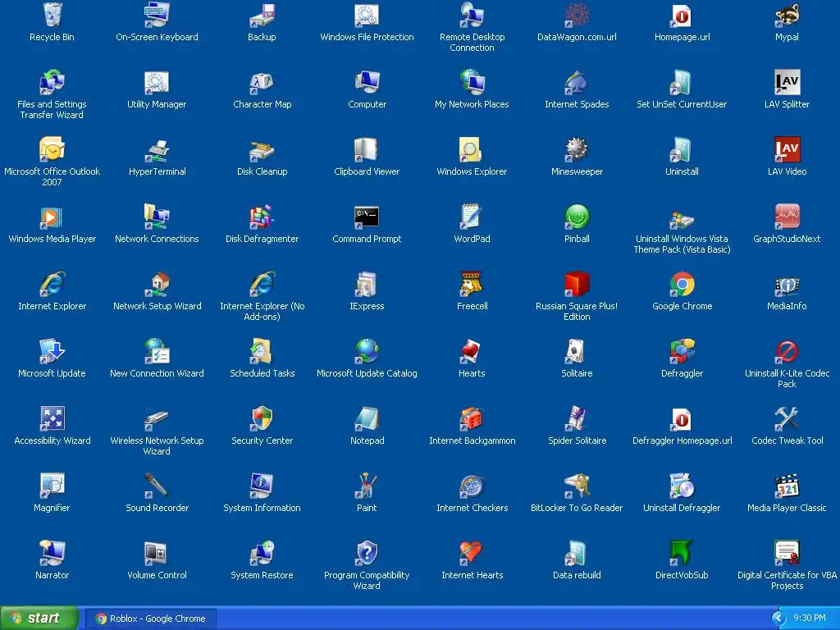Select the Computer desktop icon
Screen dimensions: 840x630
click(x=367, y=83)
